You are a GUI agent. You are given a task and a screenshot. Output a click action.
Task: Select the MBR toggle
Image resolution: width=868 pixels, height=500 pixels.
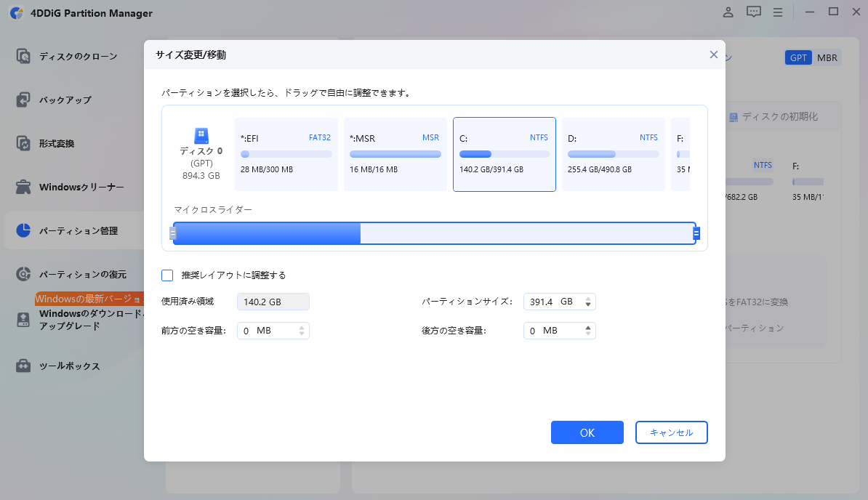tap(827, 57)
